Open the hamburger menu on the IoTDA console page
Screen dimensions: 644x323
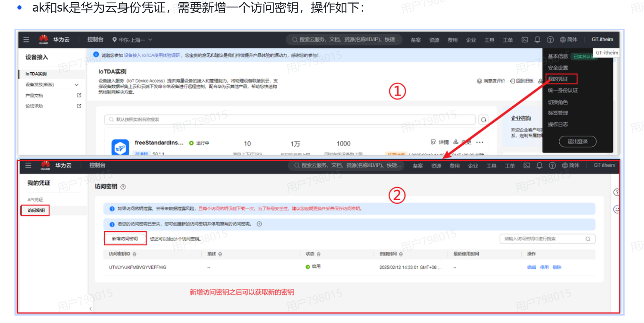[26, 40]
